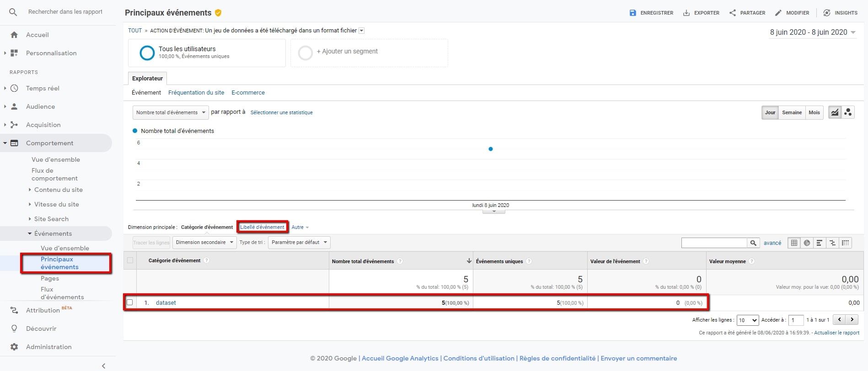Click the Temps réel clock icon
The image size is (868, 371).
(x=14, y=88)
